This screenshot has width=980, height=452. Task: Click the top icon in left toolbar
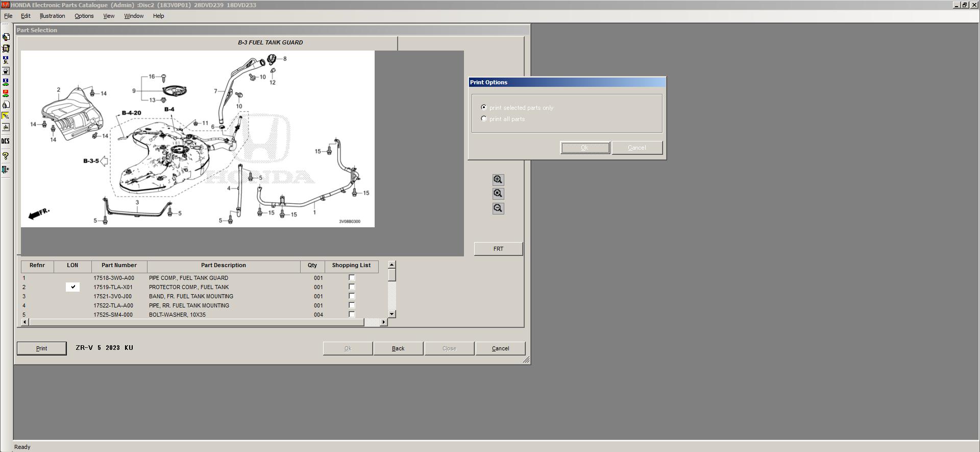6,37
